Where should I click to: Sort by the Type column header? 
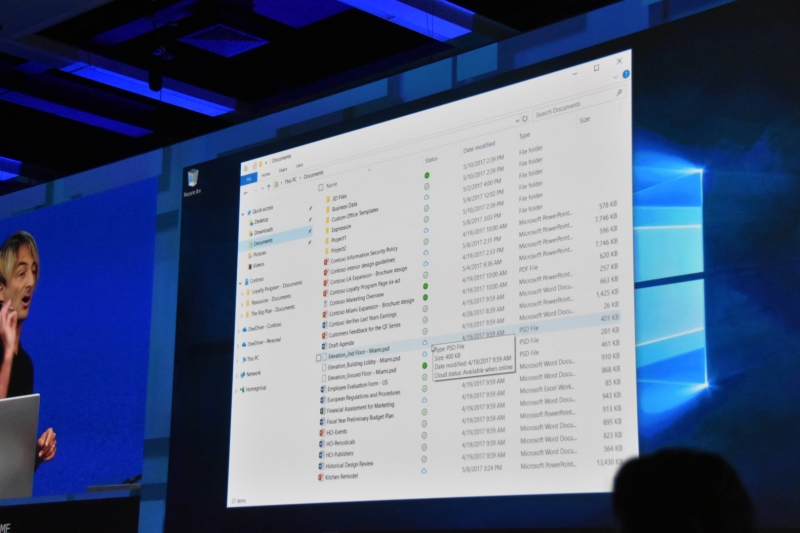pos(524,136)
